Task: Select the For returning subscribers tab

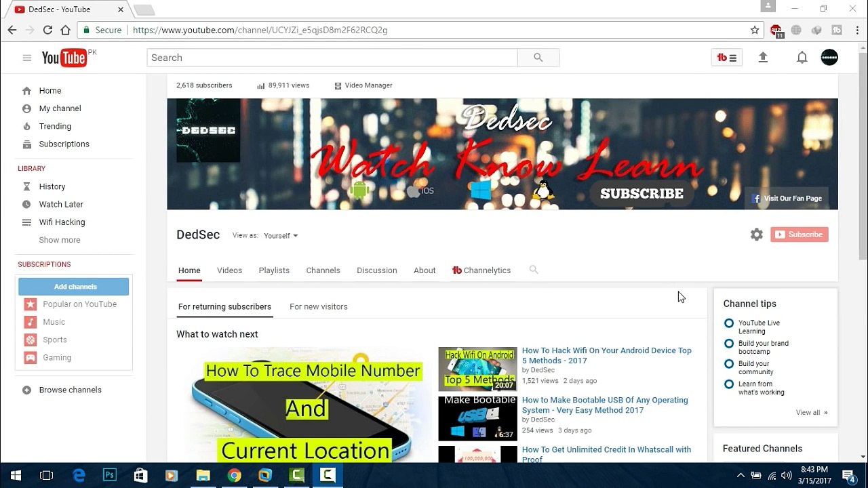Action: (224, 307)
